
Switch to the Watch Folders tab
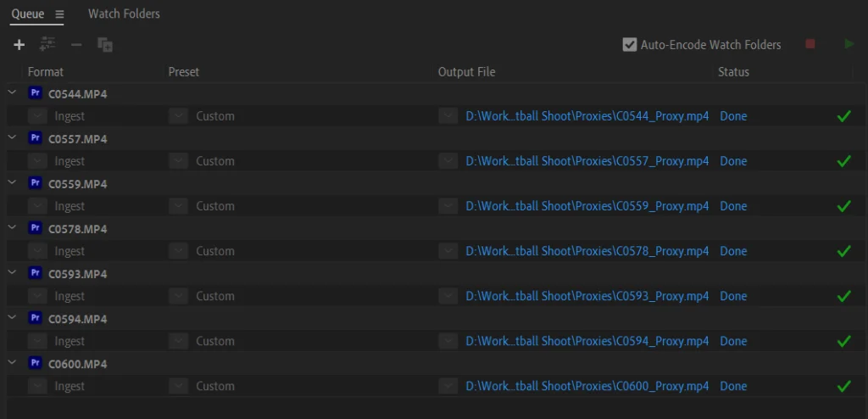point(124,14)
